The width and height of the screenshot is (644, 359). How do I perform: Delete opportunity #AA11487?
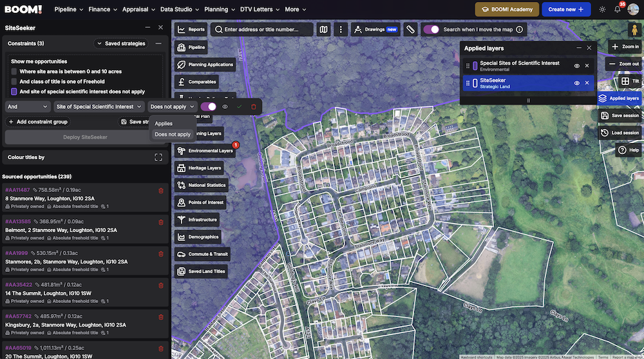pos(161,191)
